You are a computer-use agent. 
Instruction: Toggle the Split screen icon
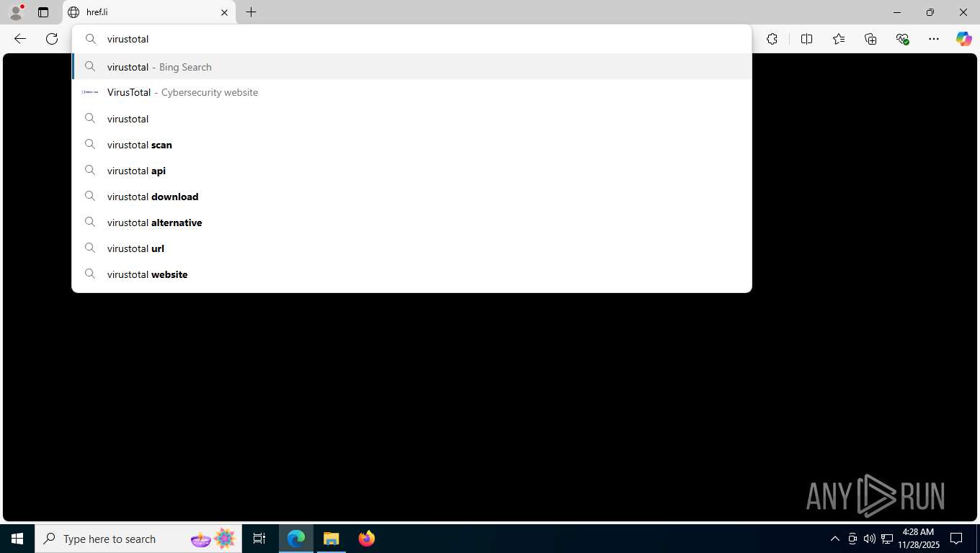pyautogui.click(x=806, y=39)
